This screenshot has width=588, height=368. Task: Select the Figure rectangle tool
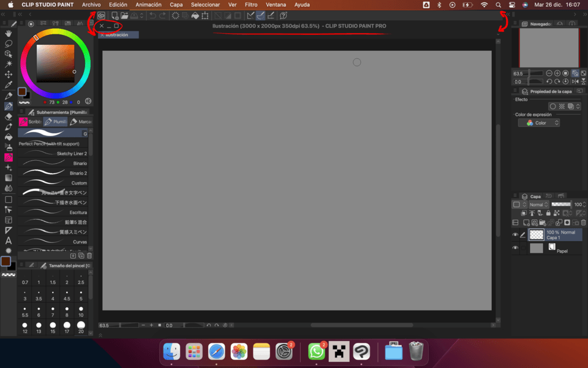[x=8, y=199]
